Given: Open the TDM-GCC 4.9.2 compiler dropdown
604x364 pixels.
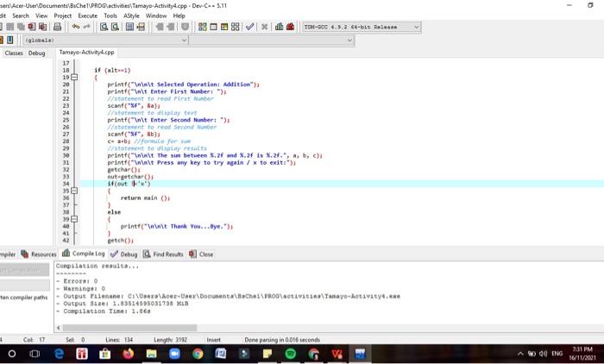Looking at the screenshot, I should [362, 27].
